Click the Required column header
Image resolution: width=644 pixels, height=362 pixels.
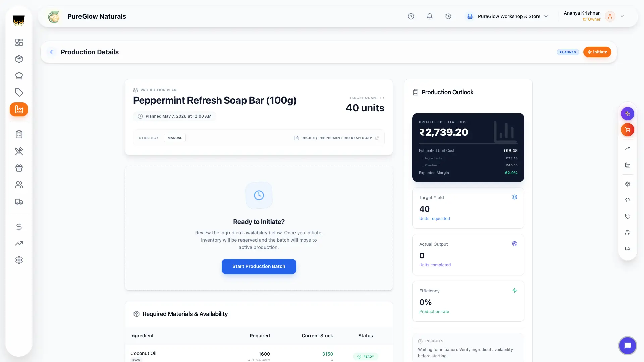point(260,336)
